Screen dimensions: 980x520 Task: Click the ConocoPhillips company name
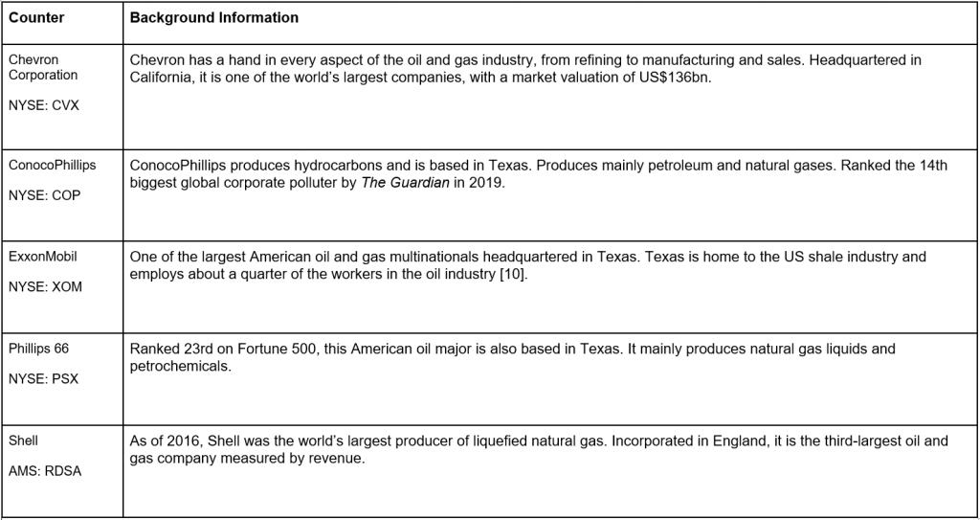pyautogui.click(x=53, y=166)
